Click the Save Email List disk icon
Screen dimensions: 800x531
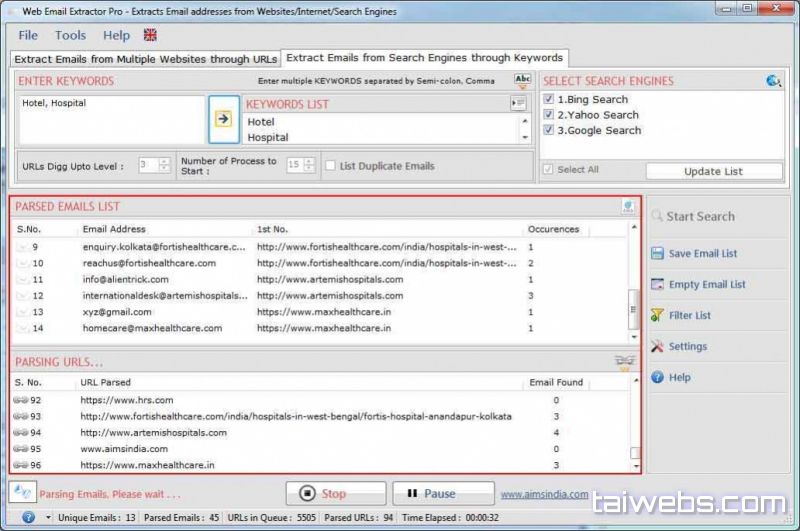tap(657, 254)
